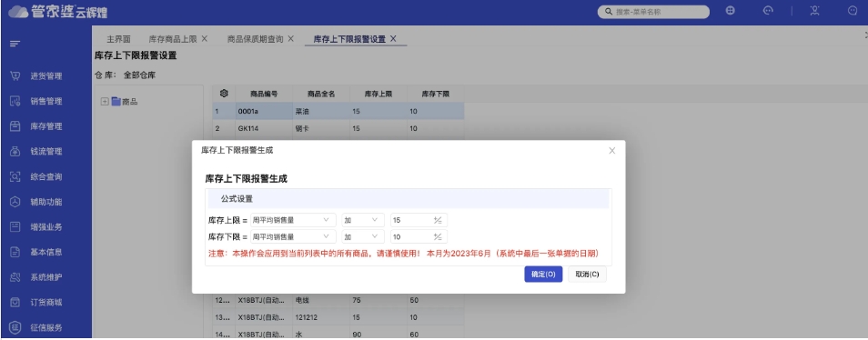The height and width of the screenshot is (340, 868).
Task: Select the GK114 product code cell
Action: coord(264,128)
